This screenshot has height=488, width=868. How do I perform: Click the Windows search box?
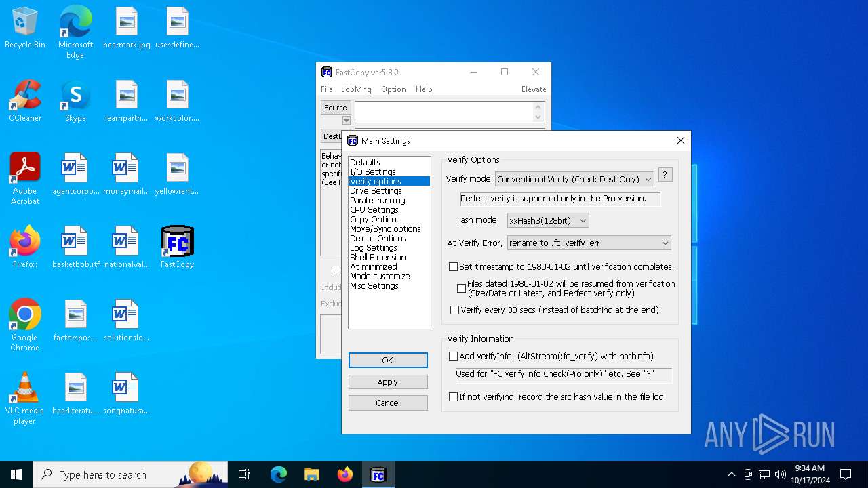coord(130,474)
